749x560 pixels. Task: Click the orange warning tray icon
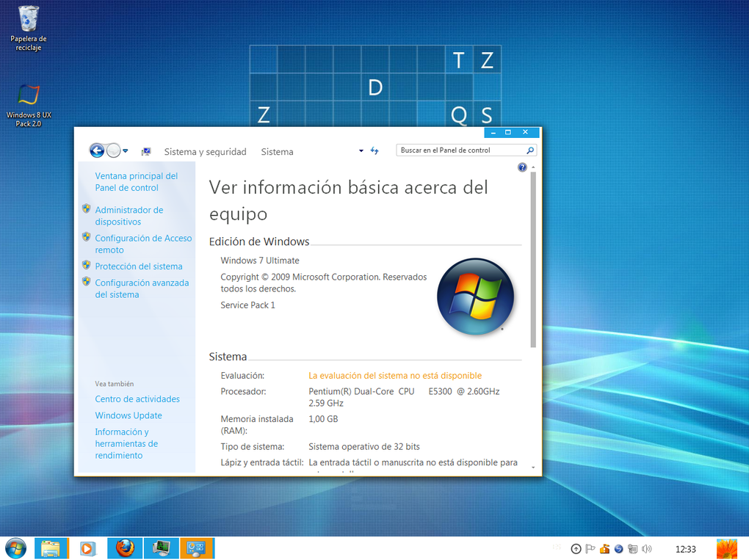tap(604, 549)
